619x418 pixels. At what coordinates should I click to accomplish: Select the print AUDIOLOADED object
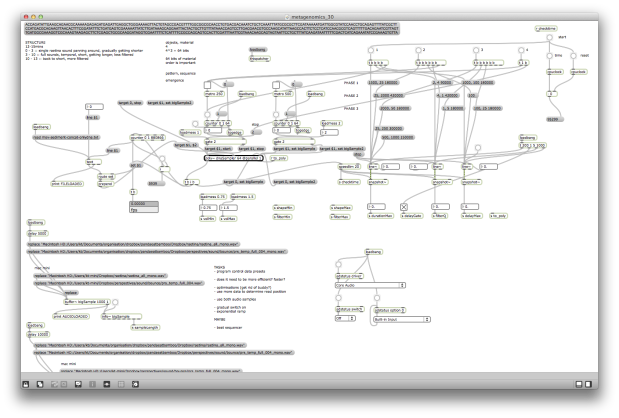[x=71, y=317]
